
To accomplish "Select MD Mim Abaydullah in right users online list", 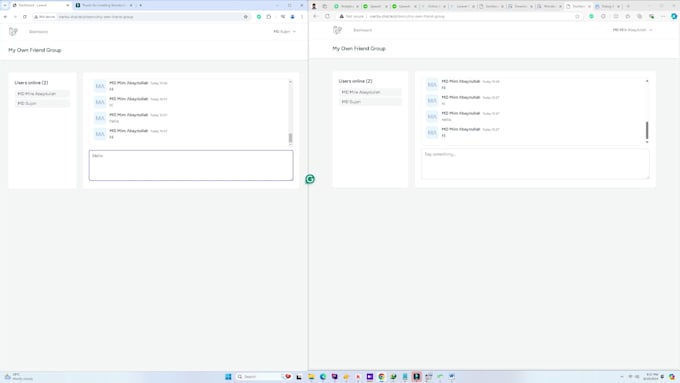I will pos(370,92).
